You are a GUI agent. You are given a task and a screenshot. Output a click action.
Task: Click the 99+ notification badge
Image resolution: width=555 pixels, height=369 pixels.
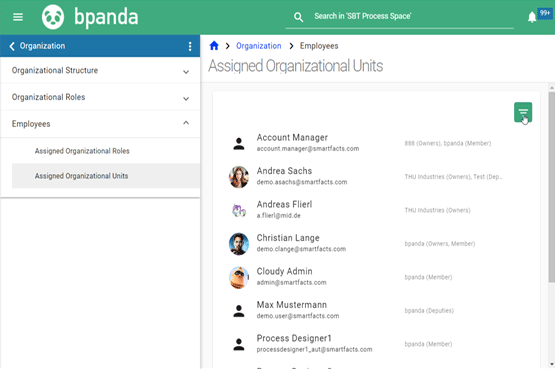click(x=545, y=13)
